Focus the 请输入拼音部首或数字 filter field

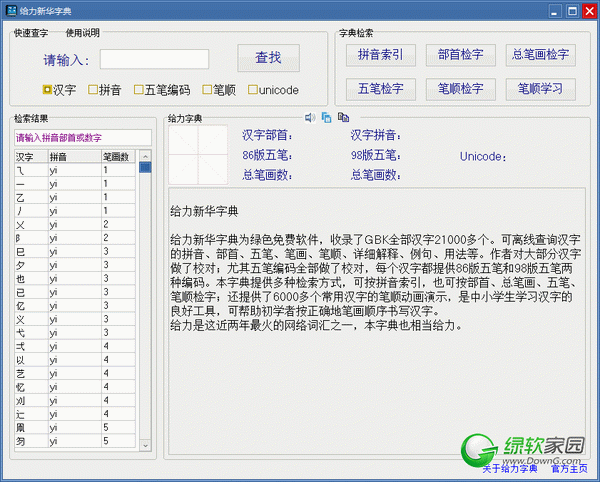83,138
